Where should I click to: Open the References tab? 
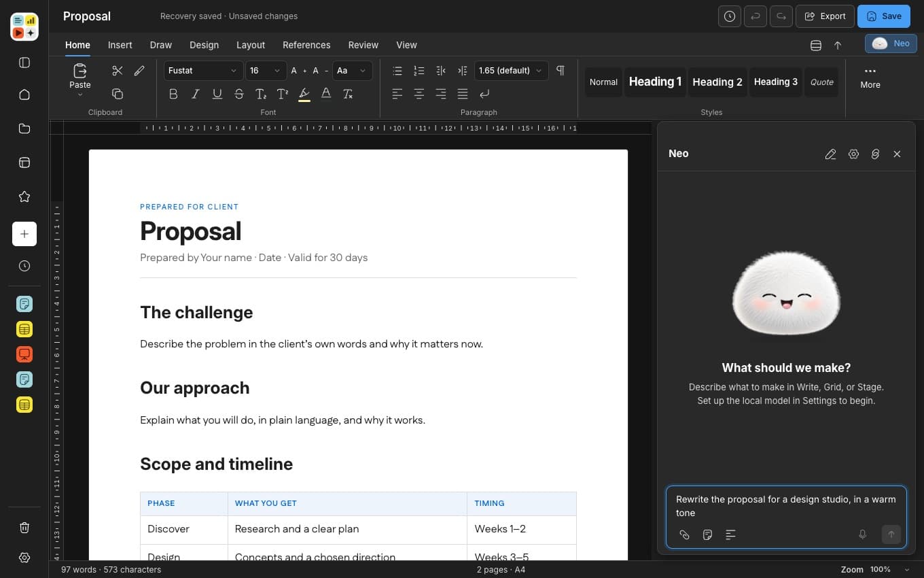tap(306, 45)
